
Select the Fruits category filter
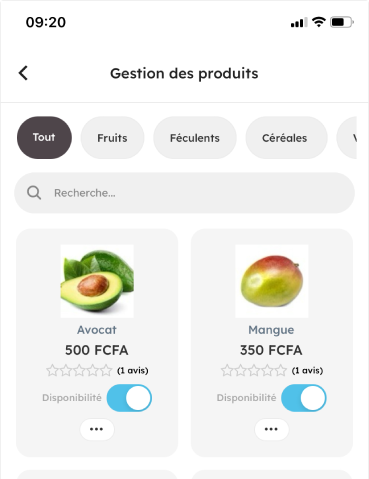coord(112,138)
